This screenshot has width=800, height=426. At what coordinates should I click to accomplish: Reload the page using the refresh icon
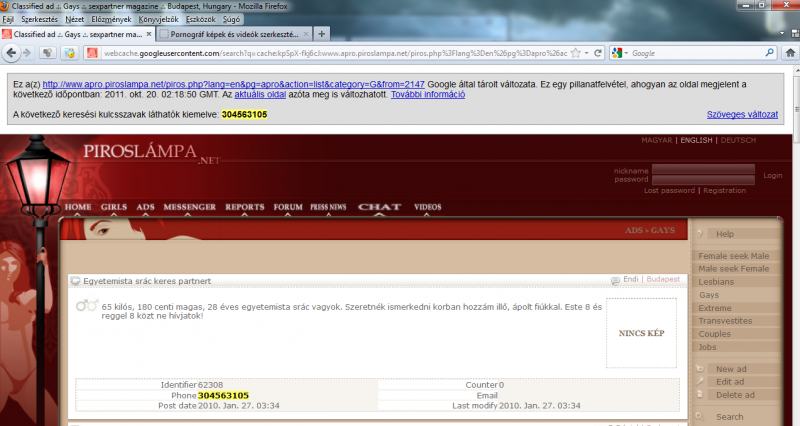[598, 53]
